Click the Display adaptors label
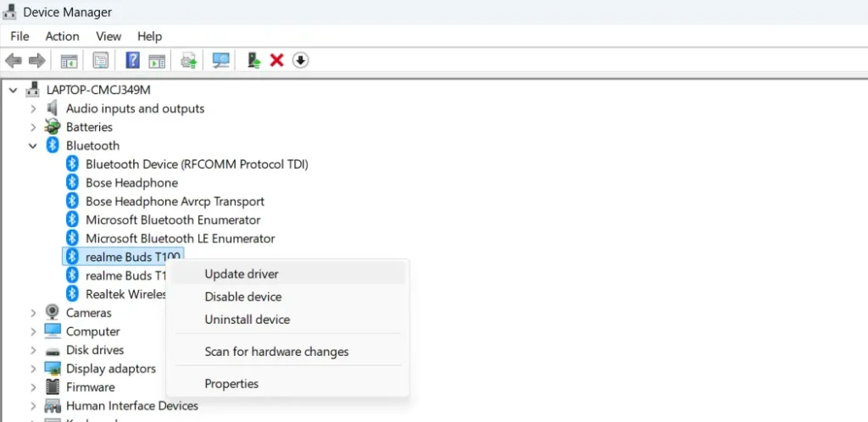This screenshot has width=868, height=422. [x=111, y=369]
